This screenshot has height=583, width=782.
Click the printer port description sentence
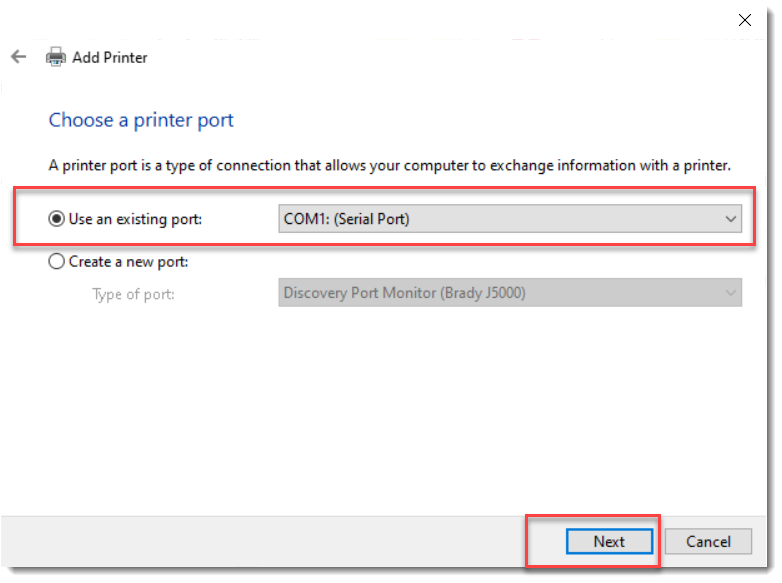(x=390, y=165)
